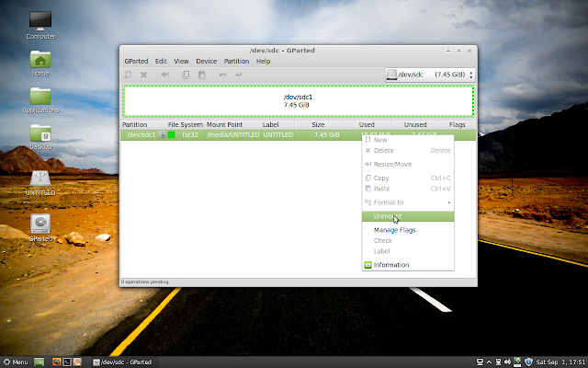Open the Computer desktop icon
This screenshot has width=588, height=368.
(x=40, y=25)
